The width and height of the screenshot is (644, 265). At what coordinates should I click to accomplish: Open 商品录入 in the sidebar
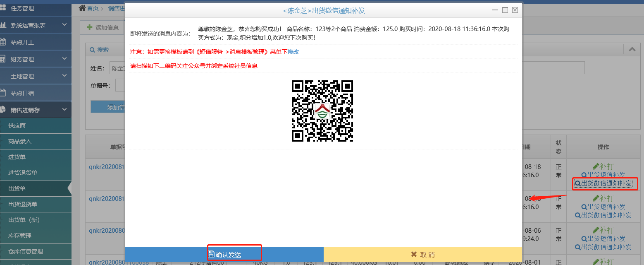coord(36,141)
